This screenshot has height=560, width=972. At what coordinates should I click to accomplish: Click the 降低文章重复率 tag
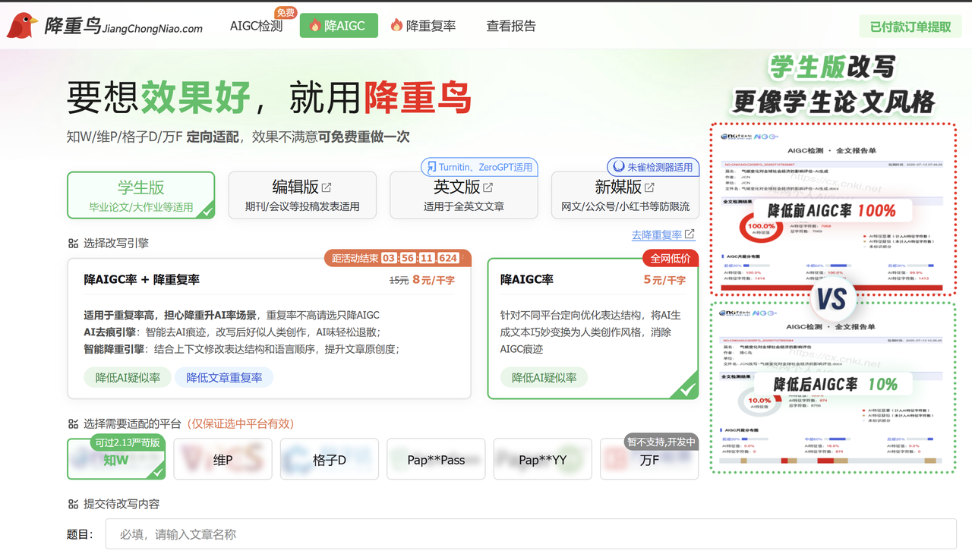224,377
